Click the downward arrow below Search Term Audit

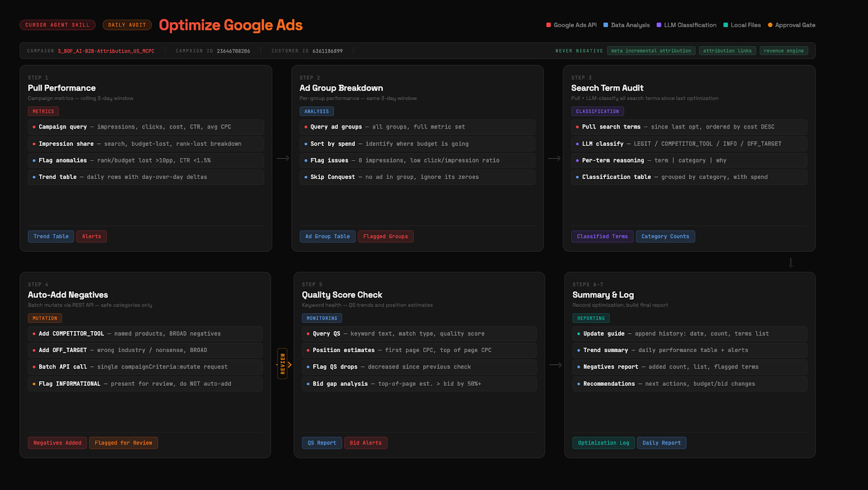click(x=791, y=262)
